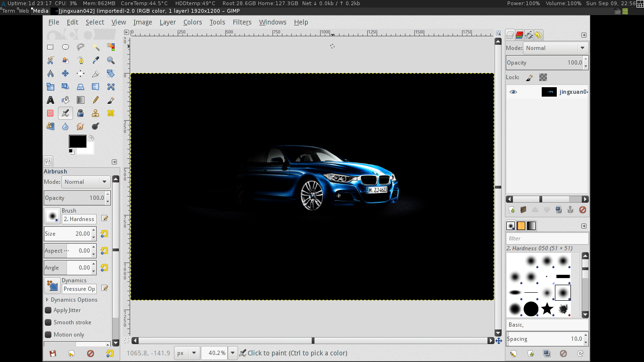This screenshot has height=362, width=644.
Task: Toggle Lock pixels in Layers panel
Action: (x=529, y=77)
